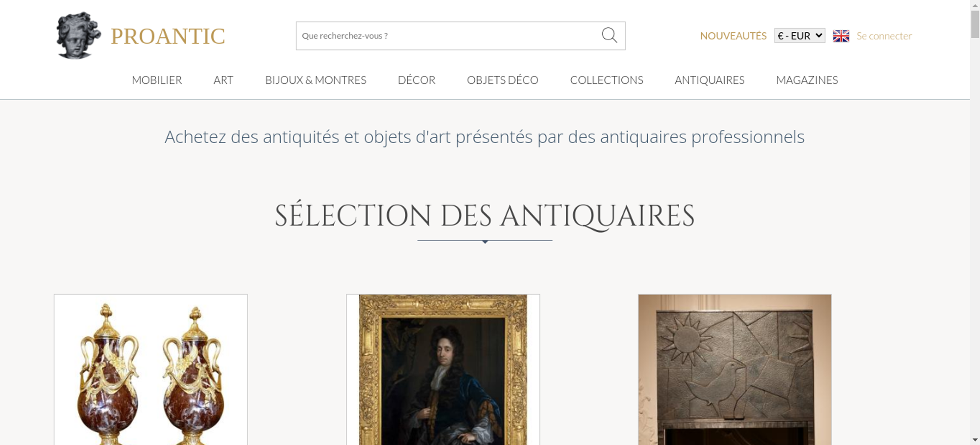The width and height of the screenshot is (980, 445).
Task: Click the magnifying glass search icon
Action: [609, 35]
